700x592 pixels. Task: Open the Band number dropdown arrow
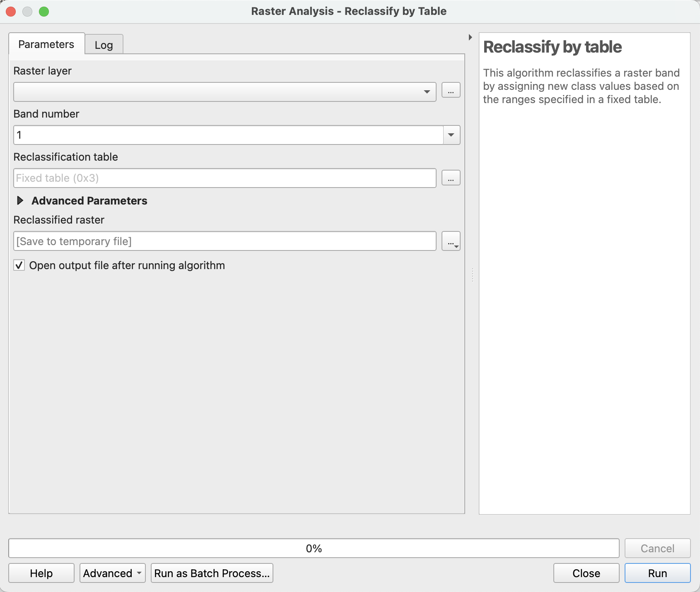tap(451, 135)
